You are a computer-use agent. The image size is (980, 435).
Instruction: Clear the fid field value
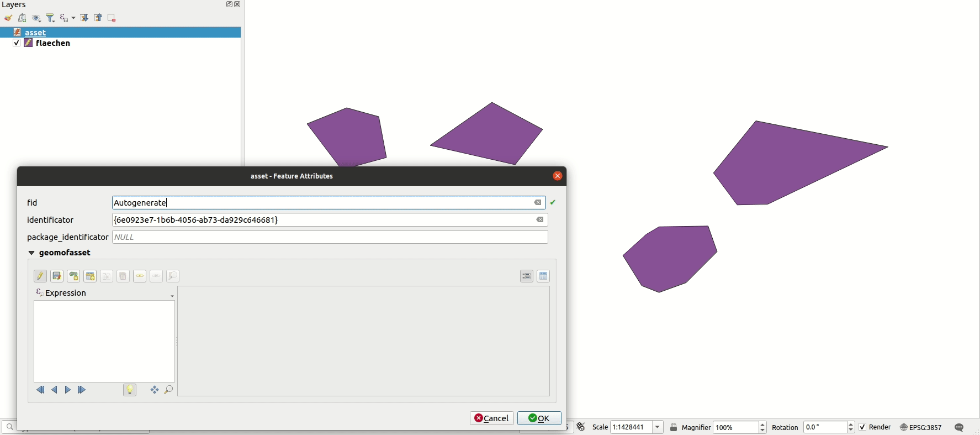pyautogui.click(x=538, y=203)
